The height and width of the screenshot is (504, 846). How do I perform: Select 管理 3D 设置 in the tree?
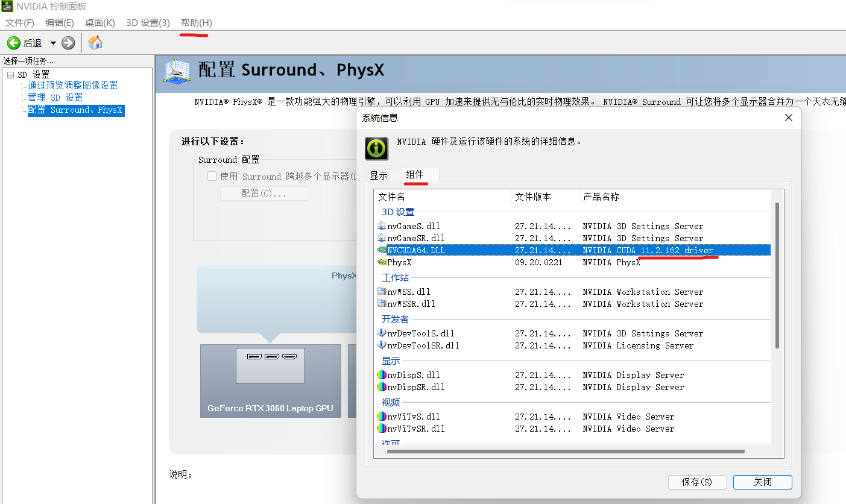click(55, 98)
